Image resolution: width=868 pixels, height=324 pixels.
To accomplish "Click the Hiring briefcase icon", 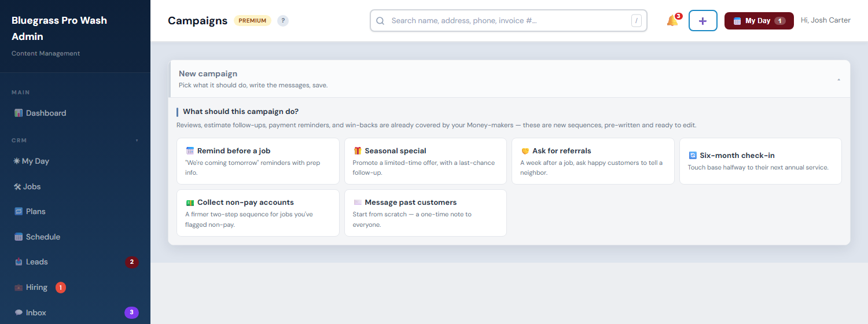I will point(19,287).
